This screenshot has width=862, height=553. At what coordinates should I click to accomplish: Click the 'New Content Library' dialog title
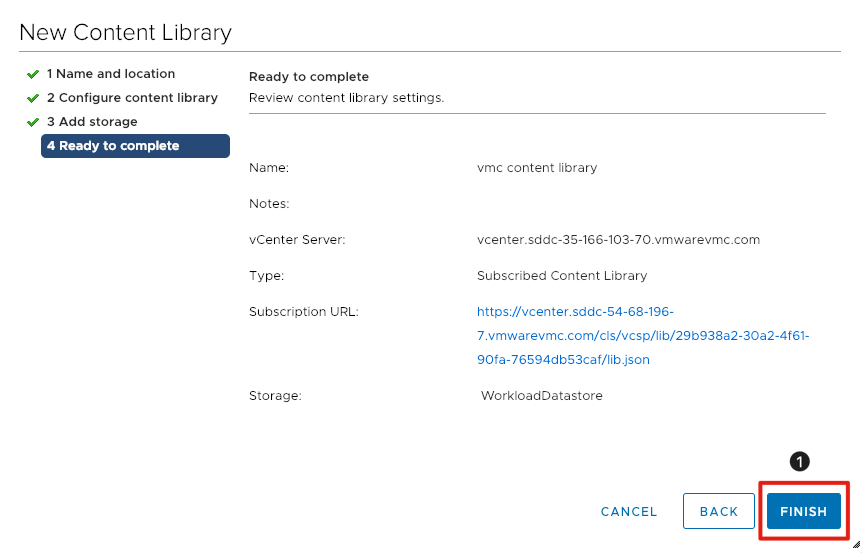coord(125,32)
